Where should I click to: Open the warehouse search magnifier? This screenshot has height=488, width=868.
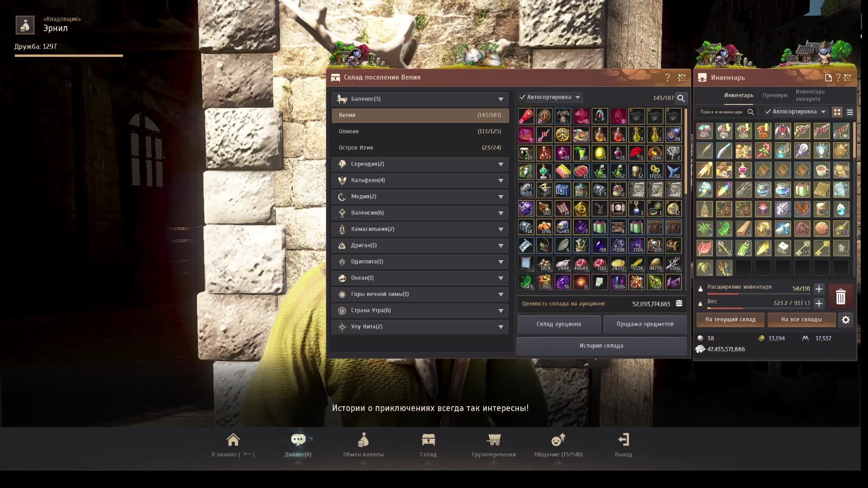point(680,98)
